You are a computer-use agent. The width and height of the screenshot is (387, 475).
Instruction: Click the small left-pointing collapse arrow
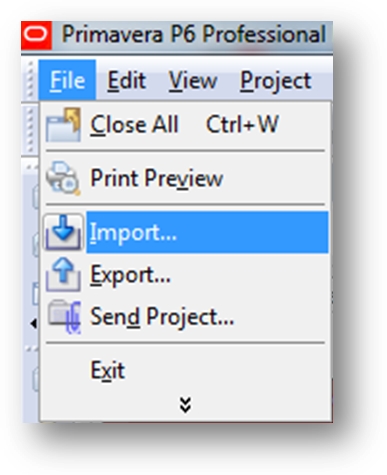click(x=33, y=323)
